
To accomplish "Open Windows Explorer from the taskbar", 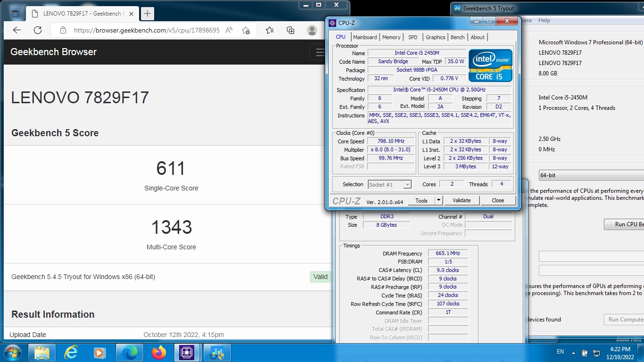I will click(x=42, y=352).
